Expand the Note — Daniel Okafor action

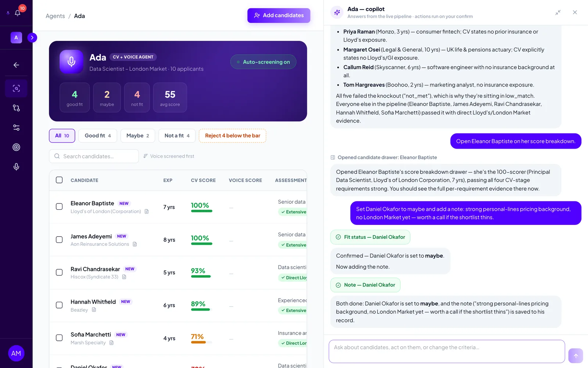point(365,285)
